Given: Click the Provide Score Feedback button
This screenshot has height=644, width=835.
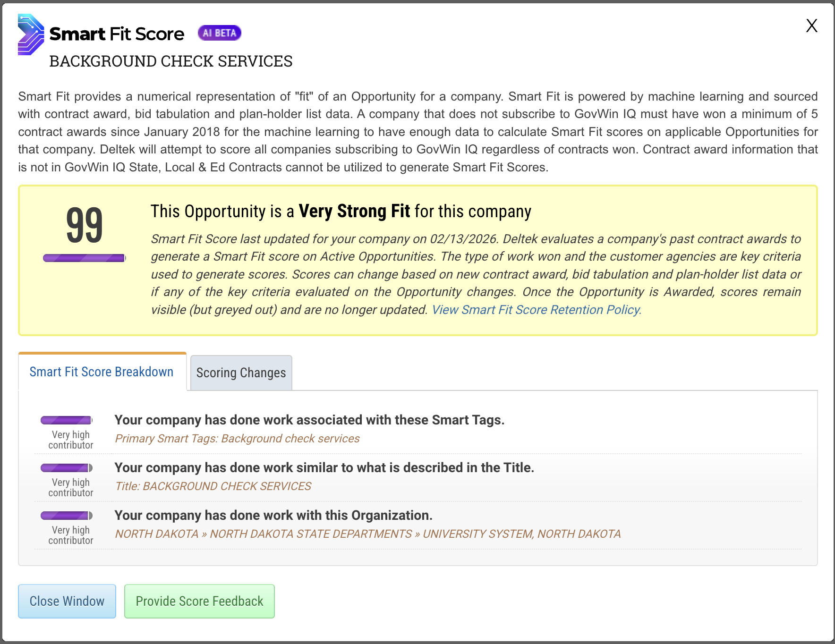Looking at the screenshot, I should (x=199, y=601).
